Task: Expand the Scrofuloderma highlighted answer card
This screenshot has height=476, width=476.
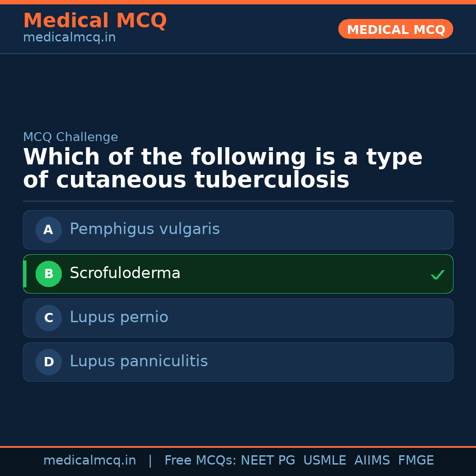Action: point(238,274)
